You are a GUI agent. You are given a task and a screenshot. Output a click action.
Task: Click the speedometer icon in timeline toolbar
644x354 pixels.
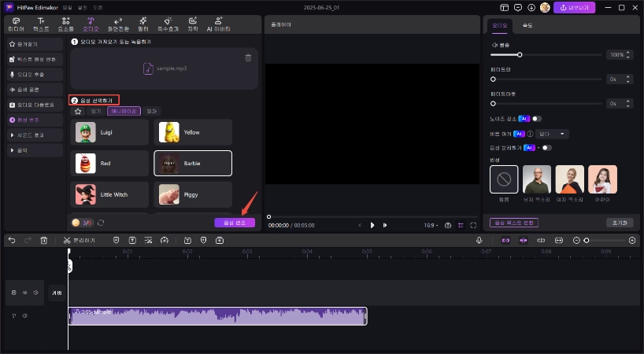pos(165,241)
